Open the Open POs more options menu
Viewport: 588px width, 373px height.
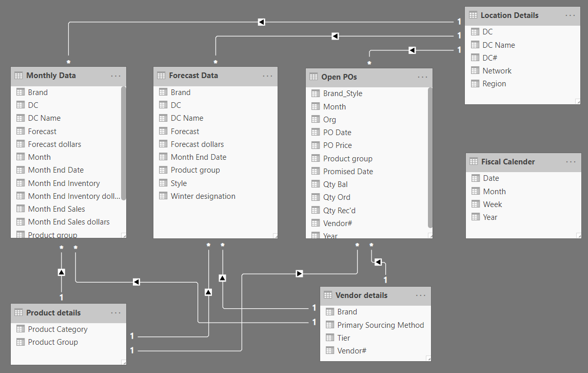pos(422,77)
